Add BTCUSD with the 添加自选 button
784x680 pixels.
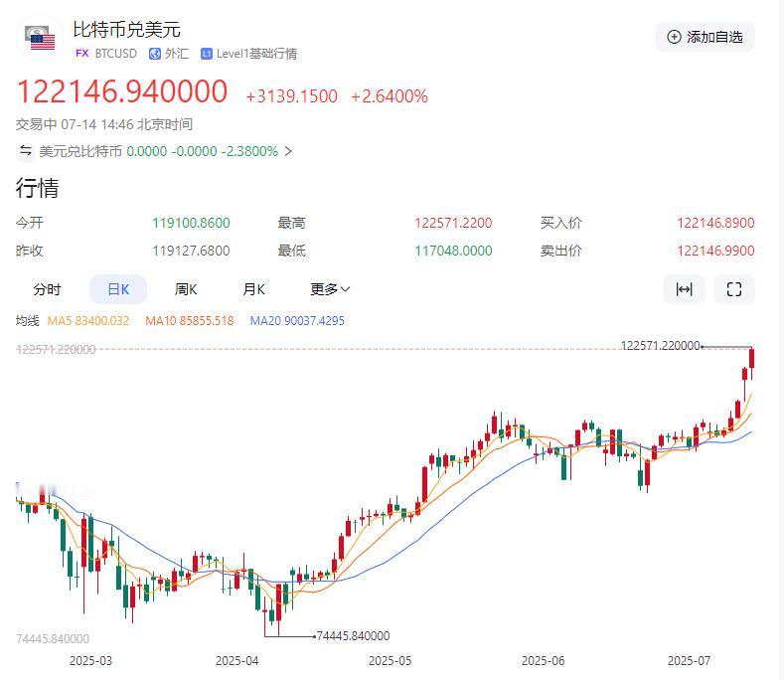705,37
